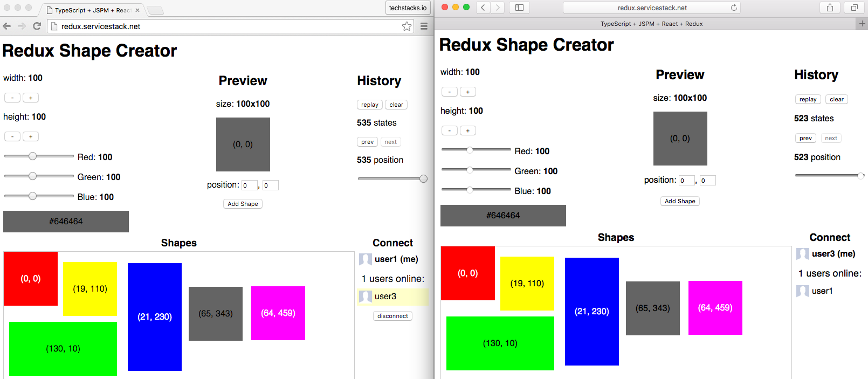The height and width of the screenshot is (379, 868).
Task: Open the Chrome hamburger menu
Action: pyautogui.click(x=424, y=26)
